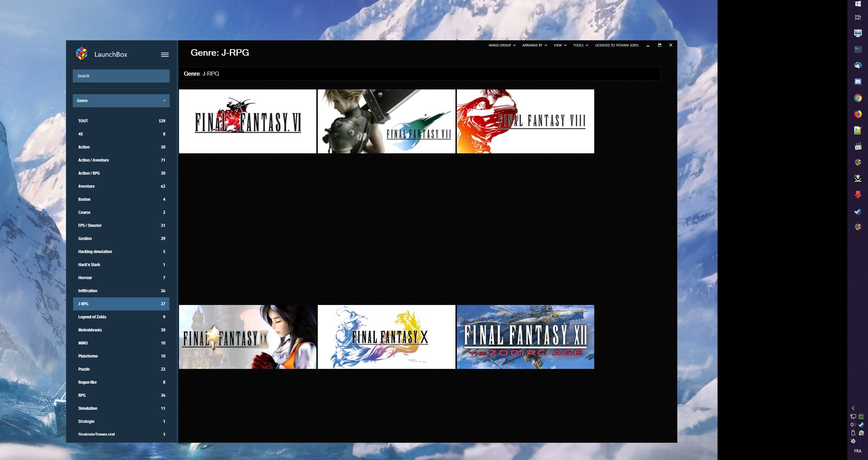Click the volume icon in system tray

(853, 425)
